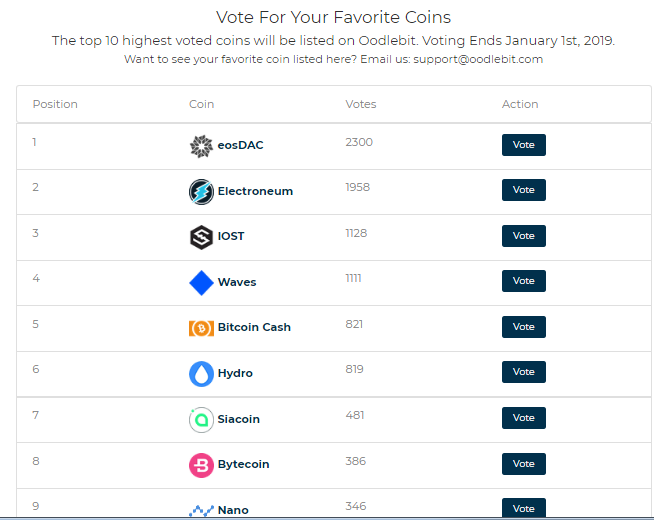
Task: Click the pink Bytecoin logo icon
Action: (201, 465)
